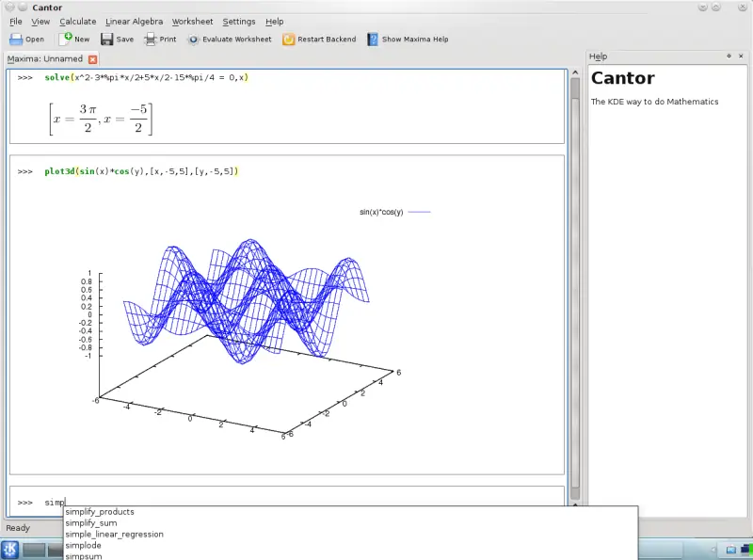Click the plot3d command input line

[x=141, y=171]
